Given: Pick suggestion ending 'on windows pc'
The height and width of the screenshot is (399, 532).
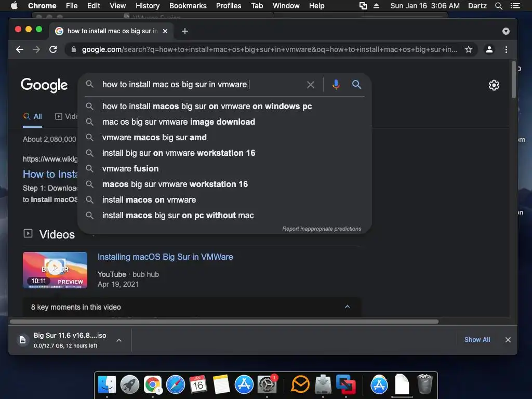Looking at the screenshot, I should point(224,106).
